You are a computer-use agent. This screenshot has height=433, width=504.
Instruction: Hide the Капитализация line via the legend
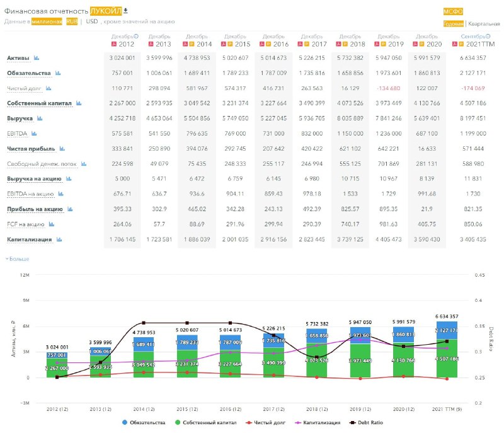coord(318,422)
